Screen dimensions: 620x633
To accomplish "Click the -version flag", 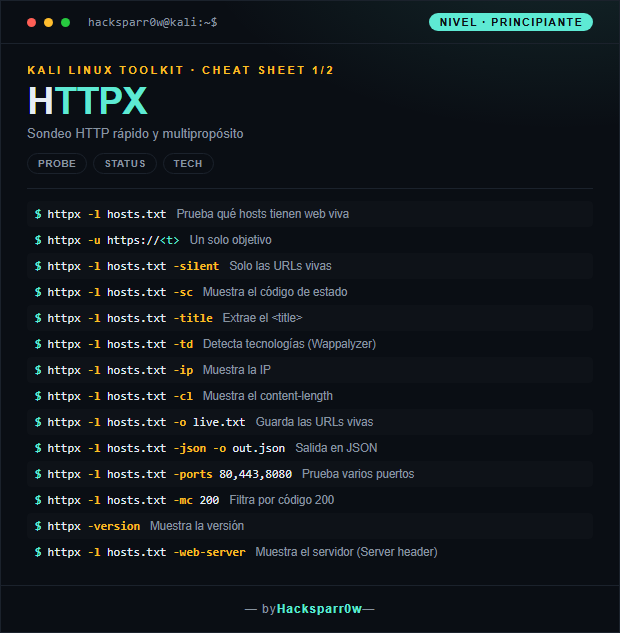I will coord(114,526).
